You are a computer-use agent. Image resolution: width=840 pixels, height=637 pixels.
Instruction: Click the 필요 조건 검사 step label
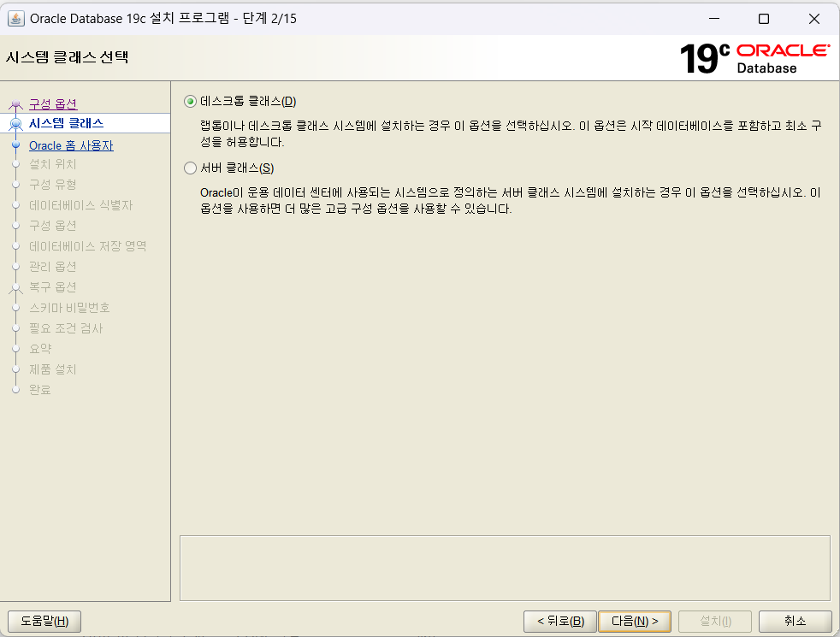click(x=66, y=328)
